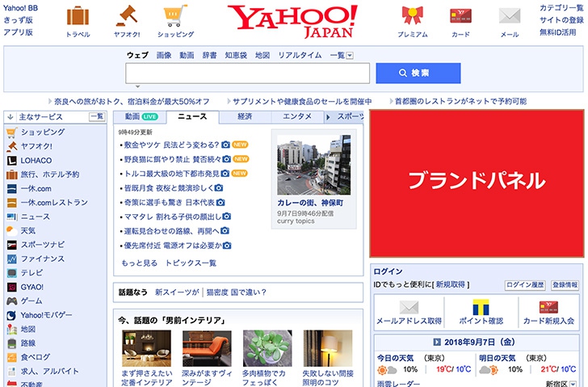The height and width of the screenshot is (387, 588).
Task: Click the 一休.com icon in sidebar
Action: click(11, 188)
